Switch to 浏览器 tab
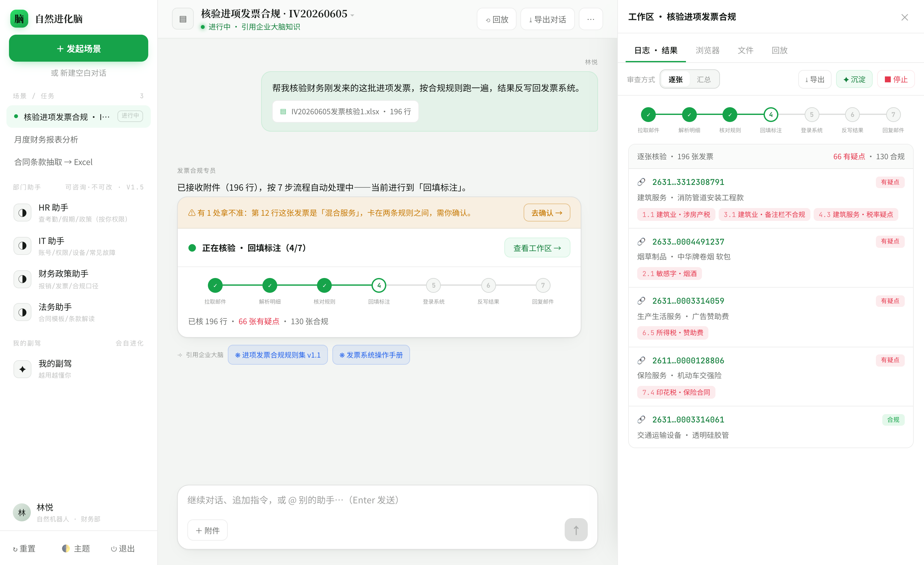924x565 pixels. pos(707,50)
